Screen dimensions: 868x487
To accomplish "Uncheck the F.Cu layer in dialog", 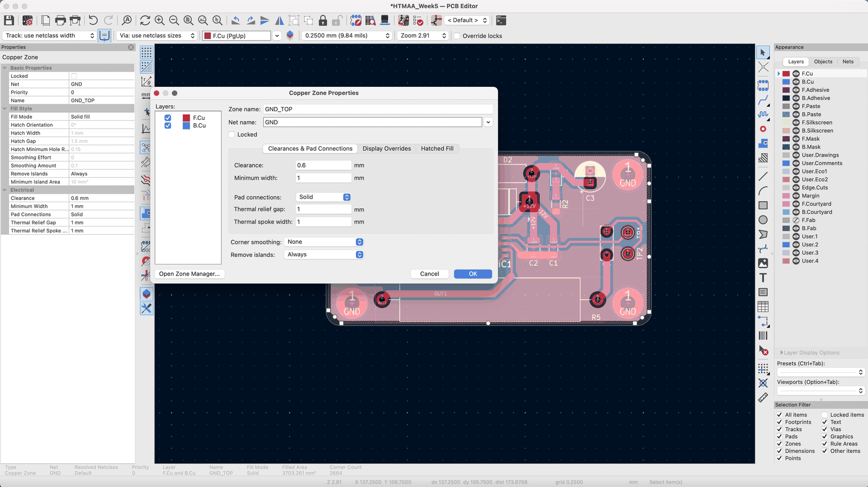I will (x=168, y=118).
